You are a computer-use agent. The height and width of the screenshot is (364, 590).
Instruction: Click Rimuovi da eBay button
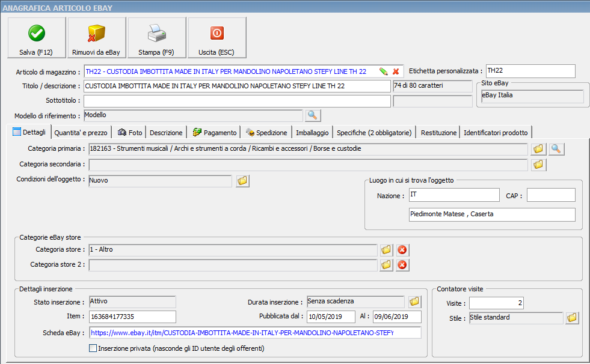[96, 38]
